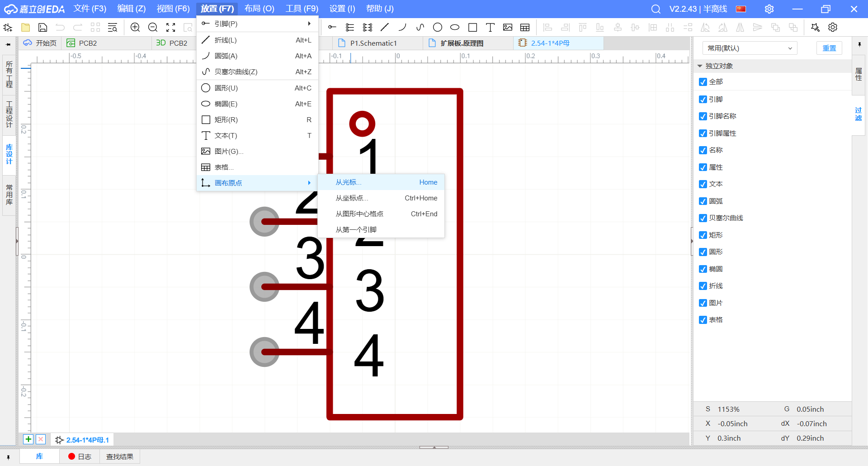Collapse the 独立对象 section

coord(700,66)
